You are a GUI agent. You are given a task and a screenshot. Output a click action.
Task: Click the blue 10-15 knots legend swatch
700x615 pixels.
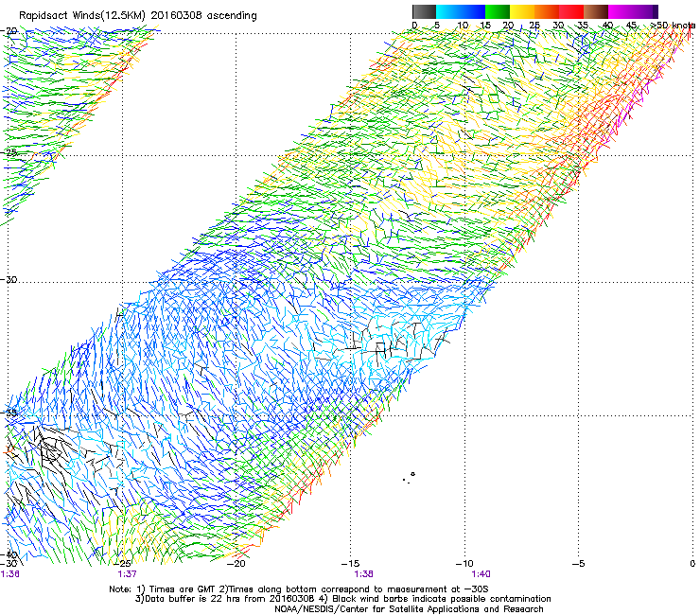coord(473,11)
